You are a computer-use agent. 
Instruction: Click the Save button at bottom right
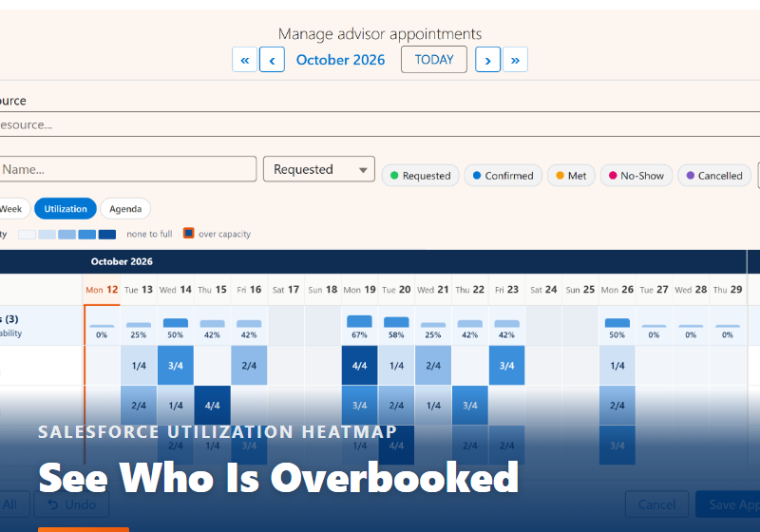pos(728,504)
